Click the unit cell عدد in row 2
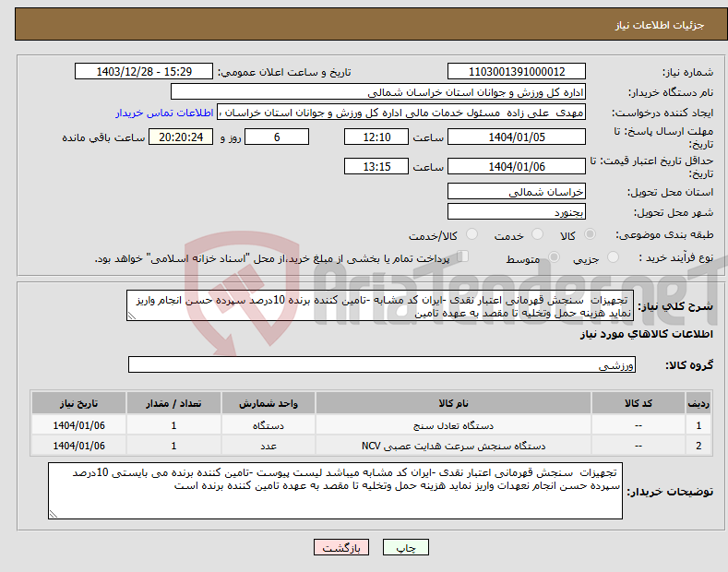The image size is (728, 572). [269, 446]
